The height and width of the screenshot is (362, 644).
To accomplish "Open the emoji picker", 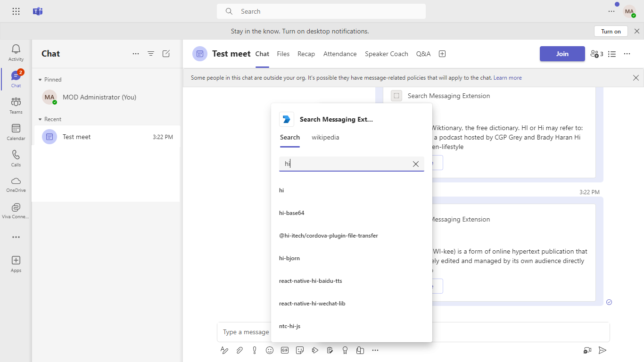I will (x=270, y=350).
